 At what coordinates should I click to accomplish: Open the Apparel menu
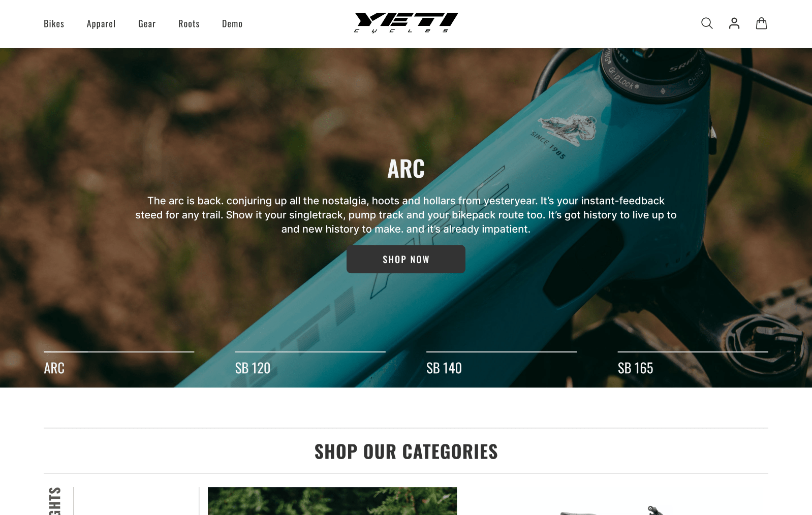[101, 24]
